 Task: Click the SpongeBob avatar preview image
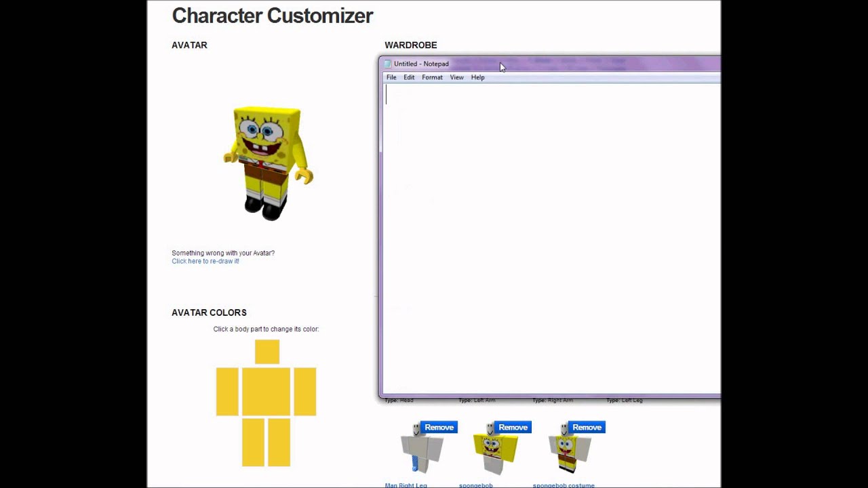(x=268, y=163)
